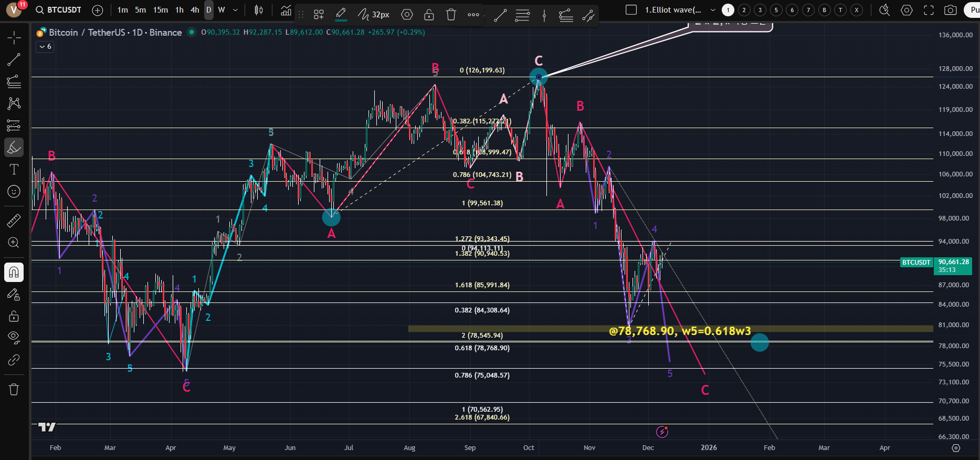
Task: Switch to the 4h timeframe
Action: [195, 10]
